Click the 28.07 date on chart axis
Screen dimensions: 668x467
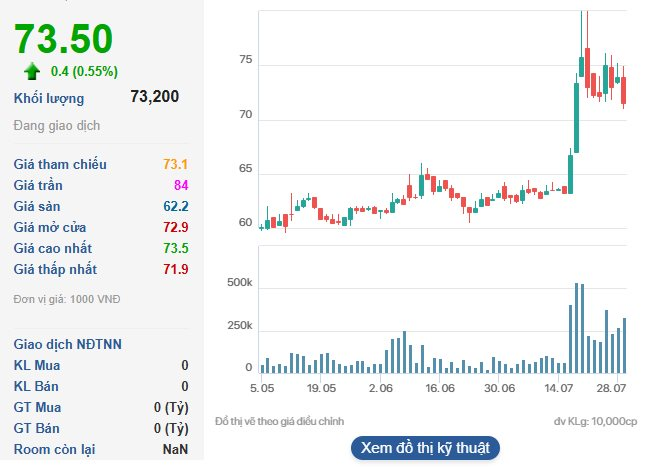tap(611, 388)
